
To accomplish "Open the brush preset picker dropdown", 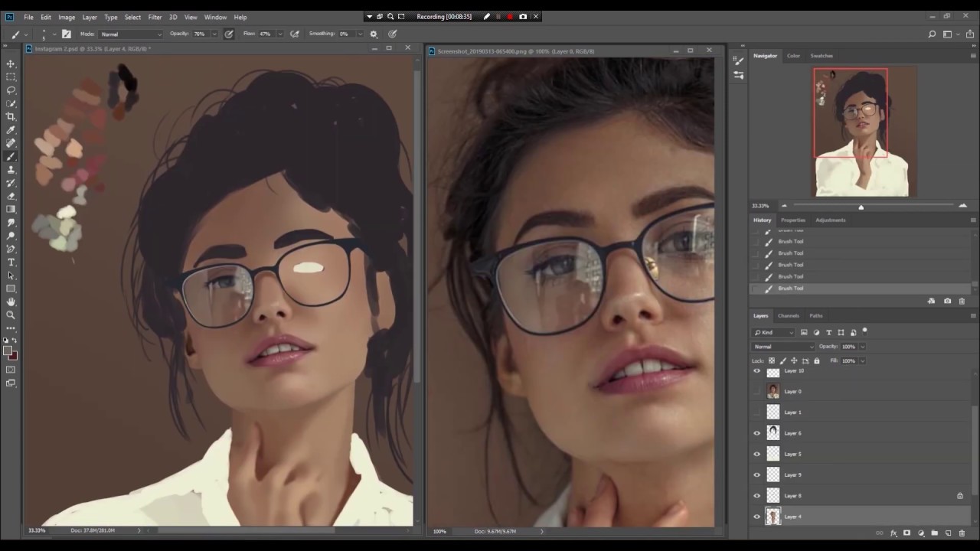I will coord(54,34).
